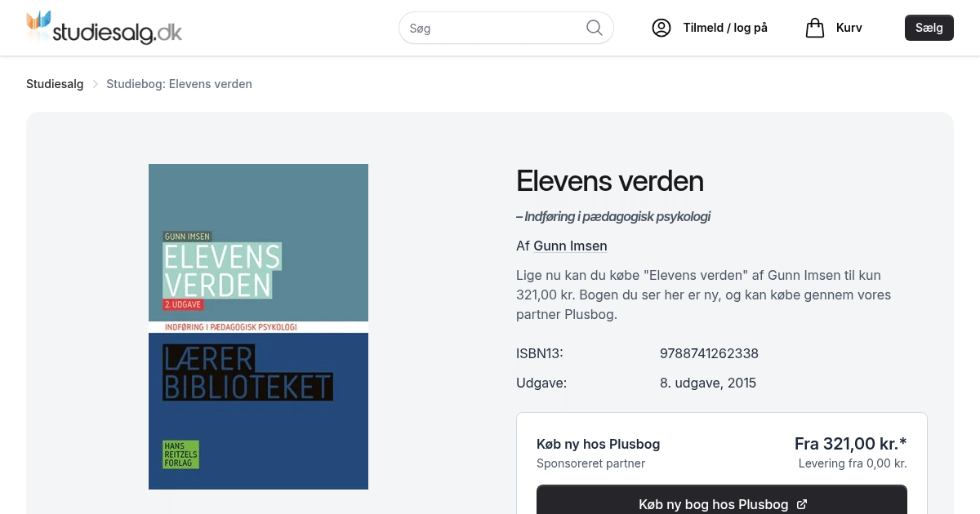The height and width of the screenshot is (514, 980).
Task: Click Sponsoreret partner label
Action: [x=590, y=463]
